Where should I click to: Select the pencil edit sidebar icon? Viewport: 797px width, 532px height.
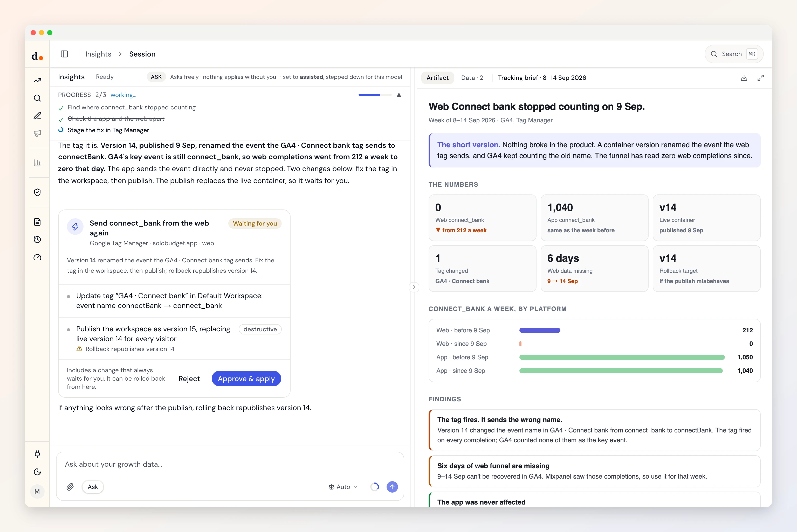coord(37,116)
